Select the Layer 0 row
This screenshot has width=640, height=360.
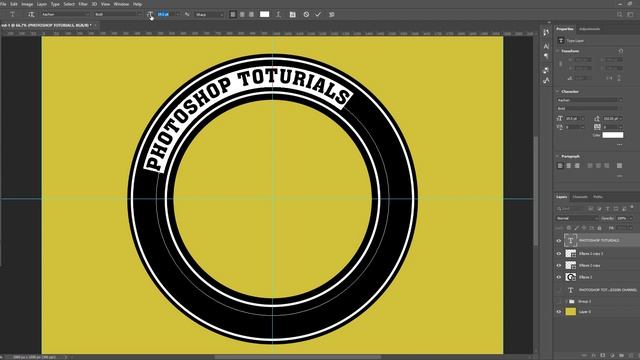(x=597, y=312)
